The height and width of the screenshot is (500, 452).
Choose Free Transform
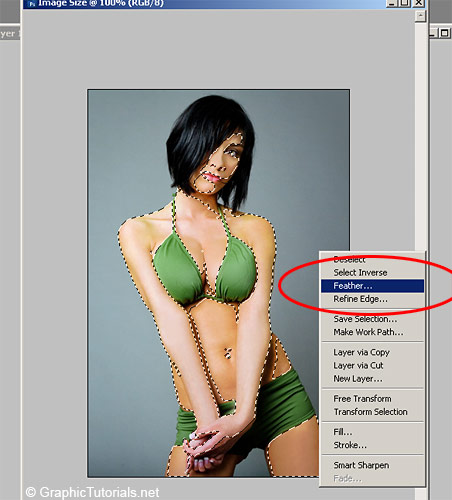pyautogui.click(x=372, y=399)
